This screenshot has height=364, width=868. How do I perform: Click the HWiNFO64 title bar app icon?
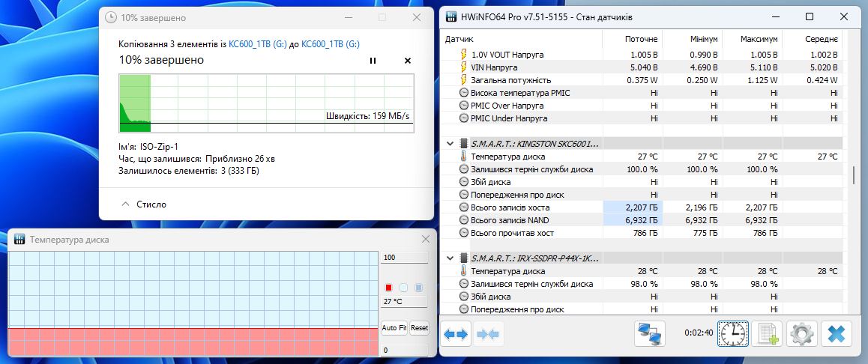(451, 17)
